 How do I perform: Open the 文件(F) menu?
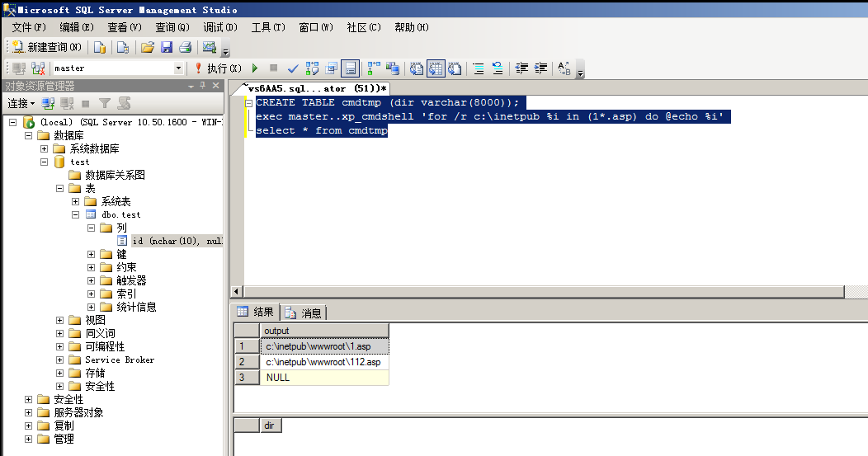(29, 28)
